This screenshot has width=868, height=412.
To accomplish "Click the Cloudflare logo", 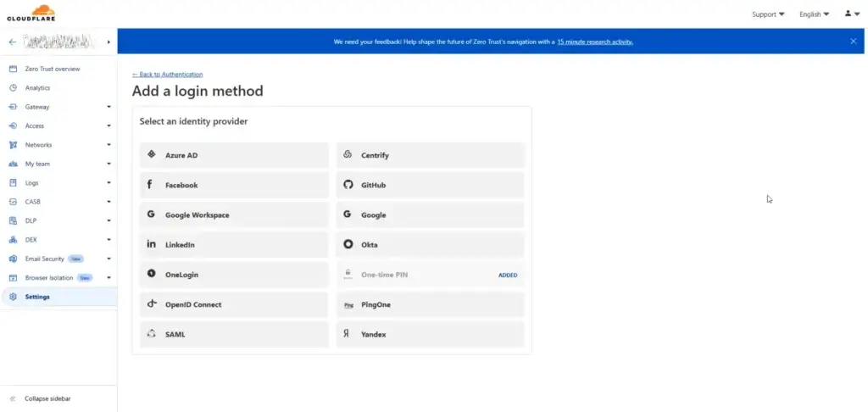I will tap(31, 14).
